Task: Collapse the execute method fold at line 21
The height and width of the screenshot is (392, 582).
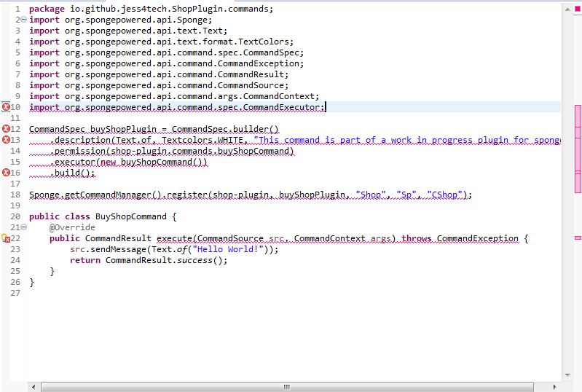Action: 24,227
